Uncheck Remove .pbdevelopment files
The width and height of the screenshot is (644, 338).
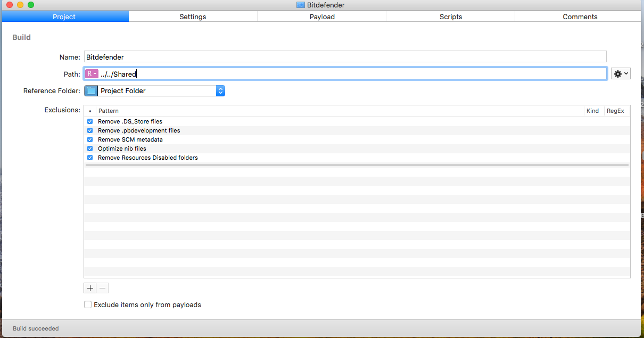point(90,130)
